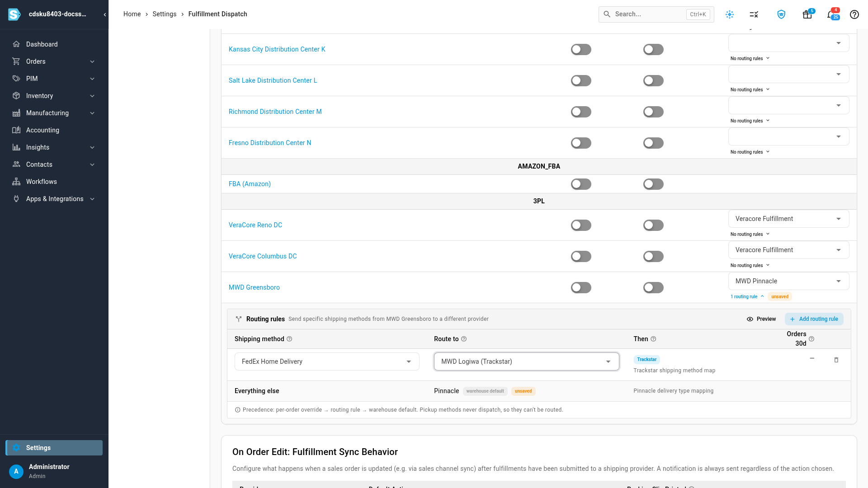Collapse the sidebar with the chevron arrow
Screen dimensions: 868x488
click(x=105, y=14)
